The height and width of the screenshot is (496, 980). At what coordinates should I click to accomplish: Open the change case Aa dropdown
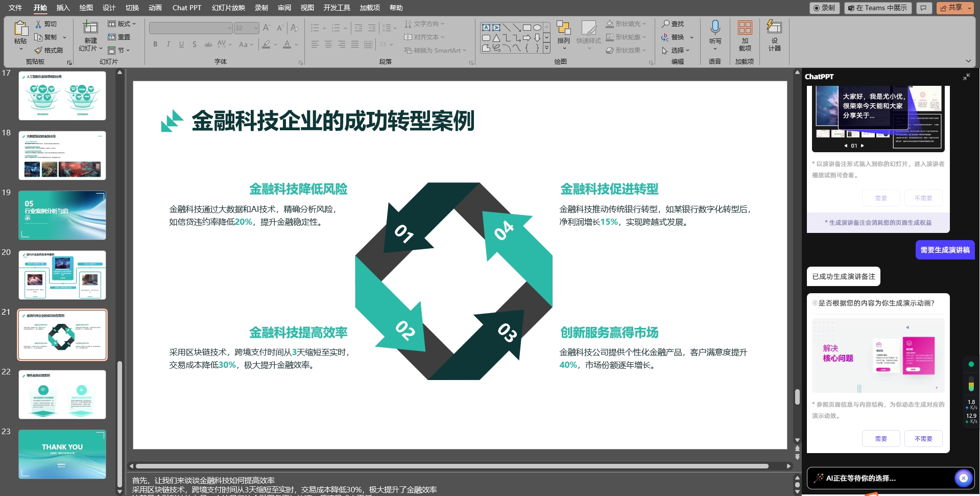pos(246,44)
